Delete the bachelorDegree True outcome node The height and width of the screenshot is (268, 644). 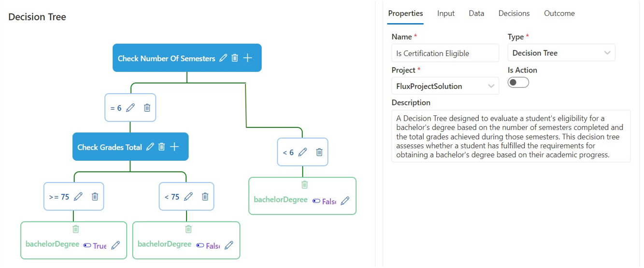point(75,229)
